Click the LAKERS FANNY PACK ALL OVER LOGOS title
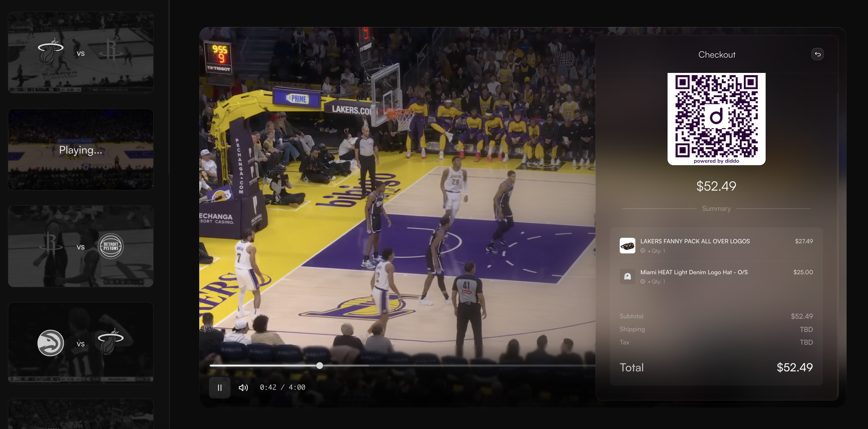The width and height of the screenshot is (868, 429). [695, 241]
